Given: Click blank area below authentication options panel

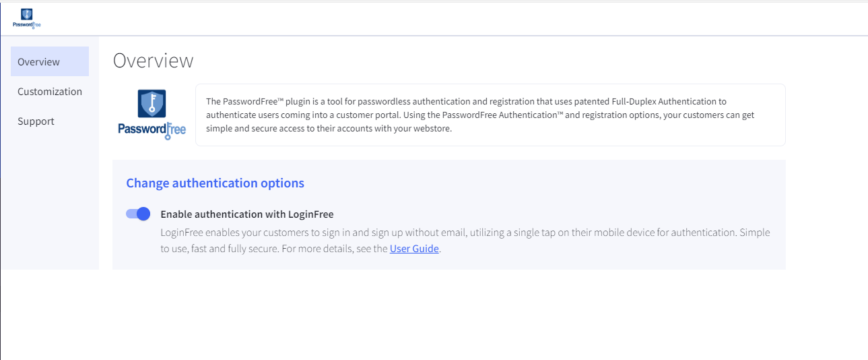Looking at the screenshot, I should (x=444, y=313).
